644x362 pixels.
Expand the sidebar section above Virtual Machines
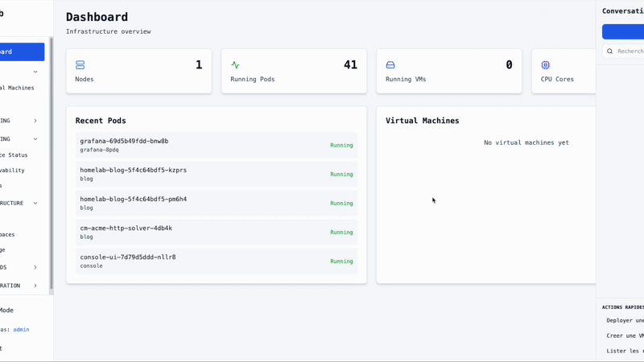35,72
